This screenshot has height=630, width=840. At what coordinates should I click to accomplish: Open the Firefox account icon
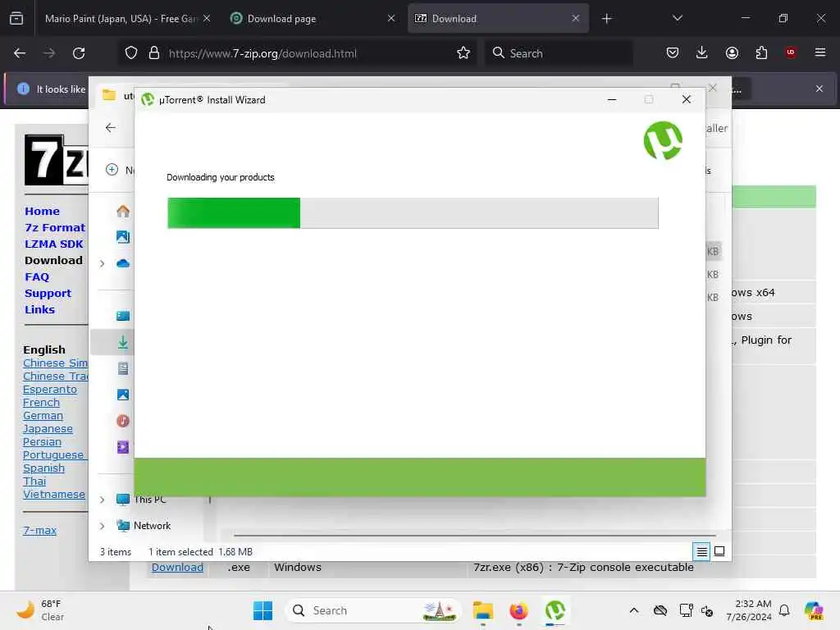coord(732,53)
